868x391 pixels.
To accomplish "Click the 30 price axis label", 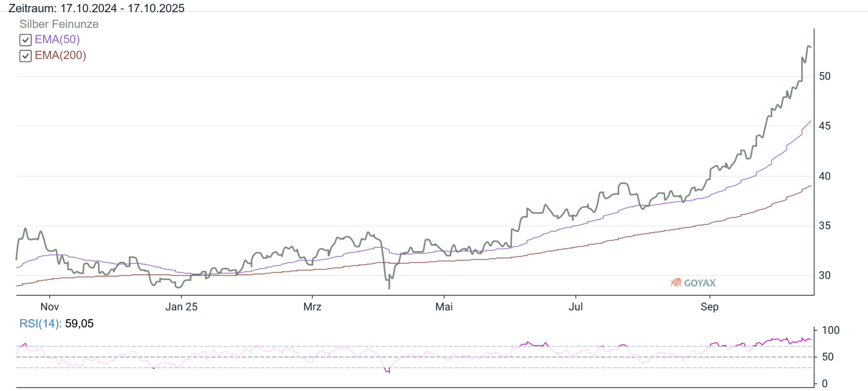I will tap(825, 275).
